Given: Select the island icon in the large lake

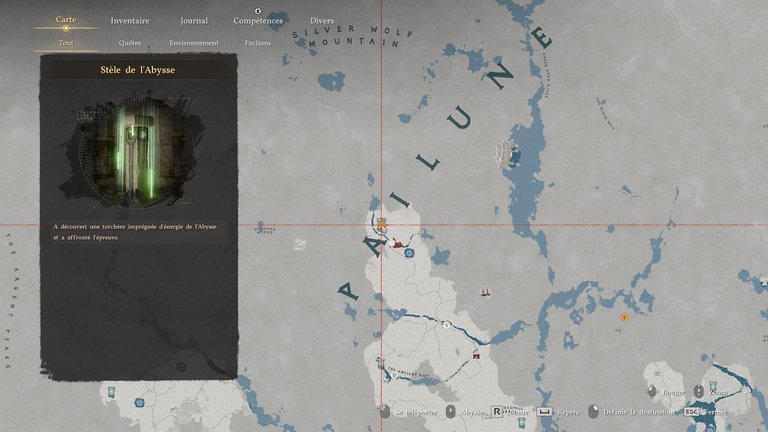Looking at the screenshot, I should 512,154.
